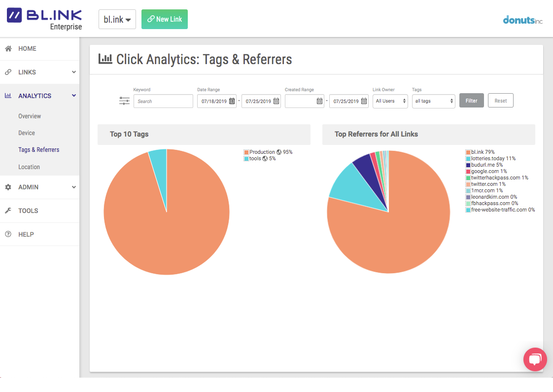The height and width of the screenshot is (392, 553).
Task: Select Location in the Analytics submenu
Action: click(29, 167)
